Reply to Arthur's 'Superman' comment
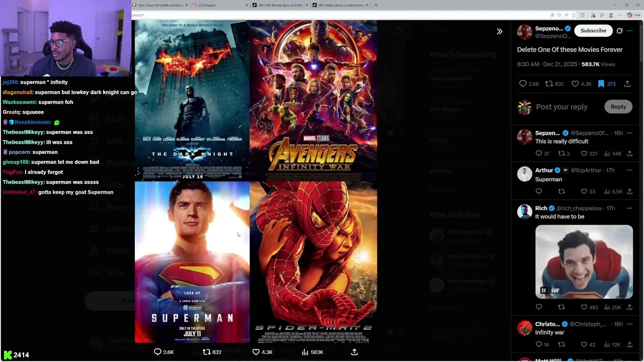The width and height of the screenshot is (644, 362). 539,192
